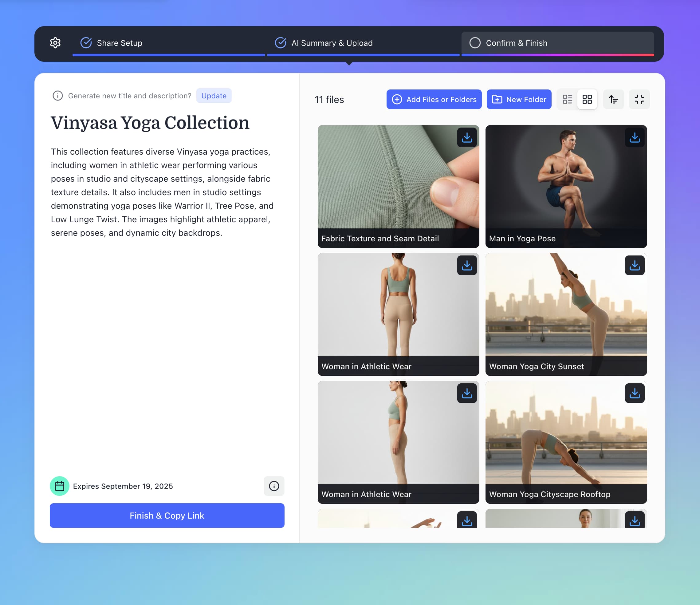Screen dimensions: 700x605
Task: Create a New Folder
Action: pyautogui.click(x=519, y=99)
